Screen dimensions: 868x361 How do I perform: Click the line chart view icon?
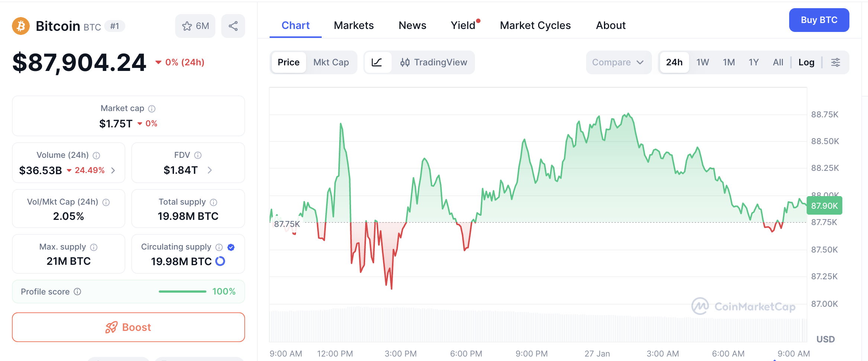377,62
